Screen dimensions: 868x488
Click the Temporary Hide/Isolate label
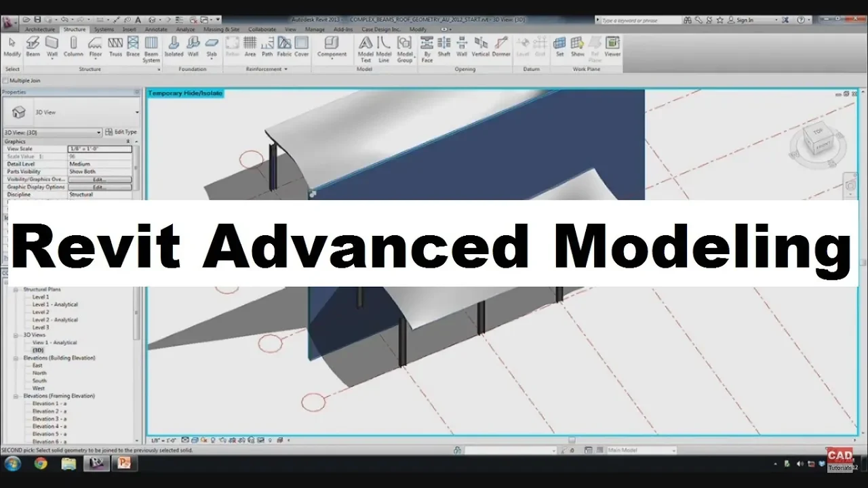185,93
